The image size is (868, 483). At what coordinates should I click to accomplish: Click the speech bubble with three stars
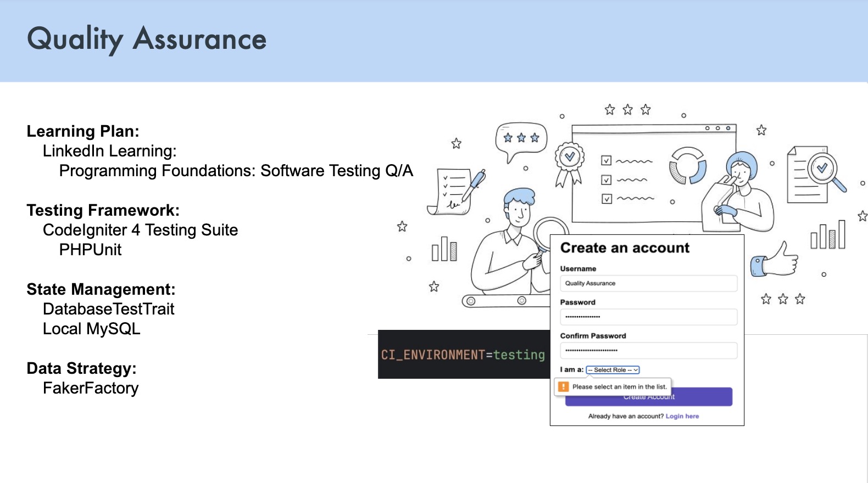point(521,139)
